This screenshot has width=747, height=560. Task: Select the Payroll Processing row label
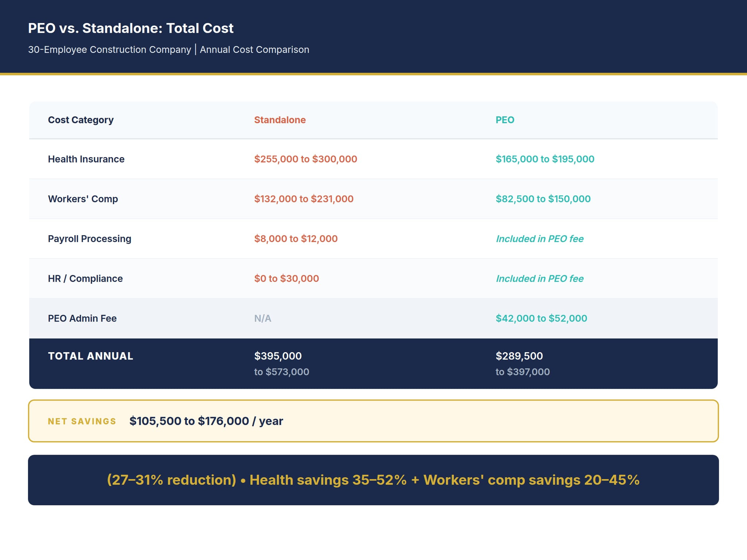(89, 238)
